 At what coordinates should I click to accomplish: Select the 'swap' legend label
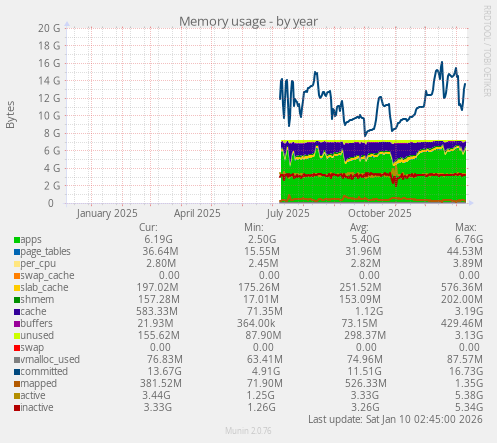(32, 348)
